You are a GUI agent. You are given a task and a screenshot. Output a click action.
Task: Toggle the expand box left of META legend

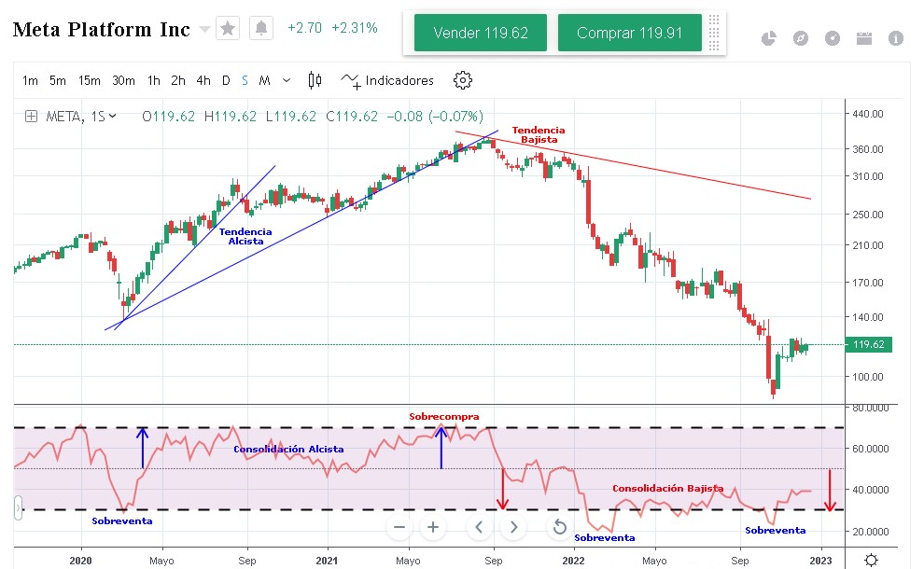[x=31, y=117]
